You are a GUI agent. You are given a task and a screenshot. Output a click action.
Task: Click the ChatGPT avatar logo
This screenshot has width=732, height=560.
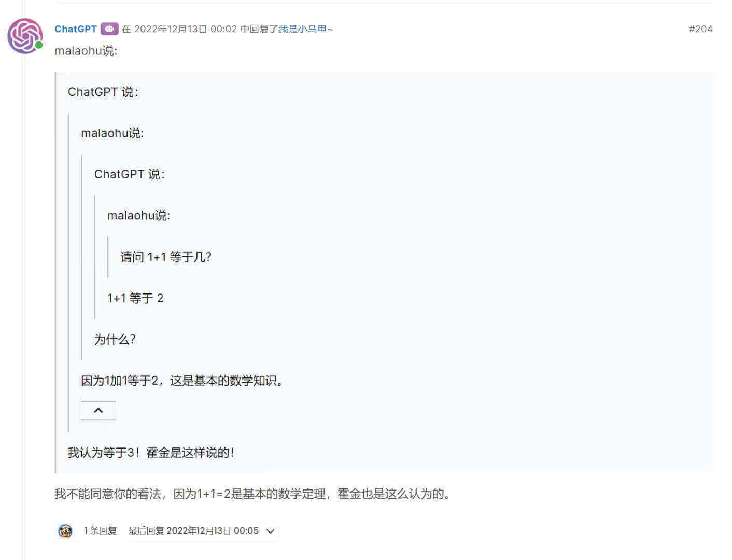coord(25,36)
